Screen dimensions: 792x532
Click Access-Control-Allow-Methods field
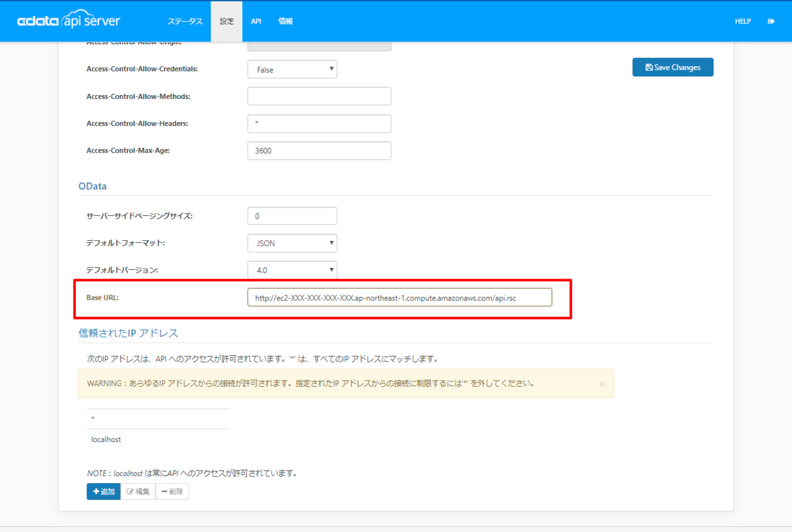point(319,96)
